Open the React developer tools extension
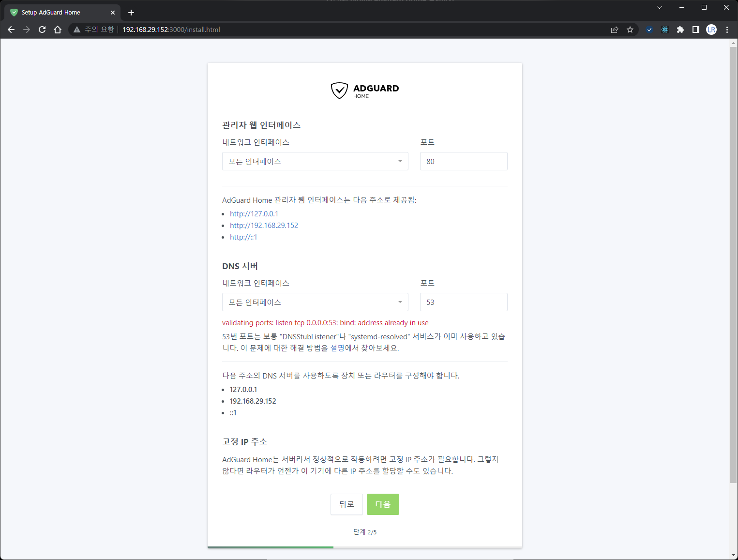 pos(665,30)
